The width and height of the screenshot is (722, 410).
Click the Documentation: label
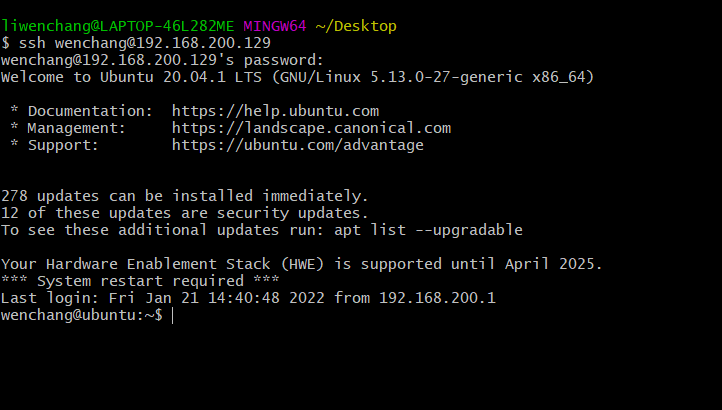(90, 111)
